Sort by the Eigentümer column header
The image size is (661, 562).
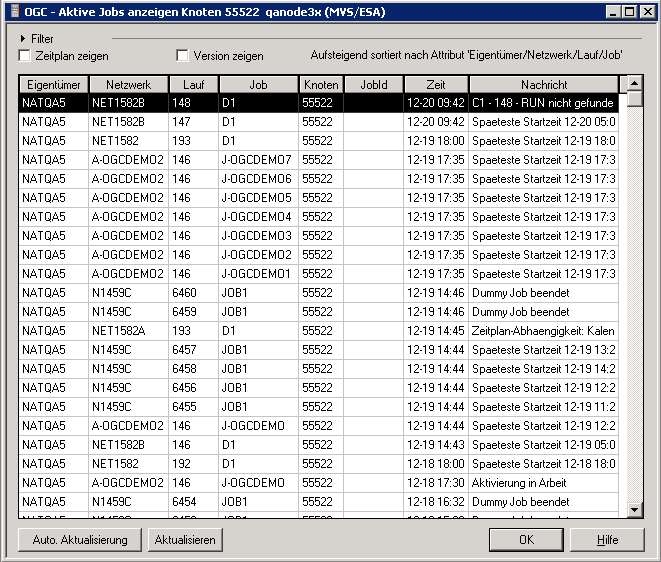point(54,85)
